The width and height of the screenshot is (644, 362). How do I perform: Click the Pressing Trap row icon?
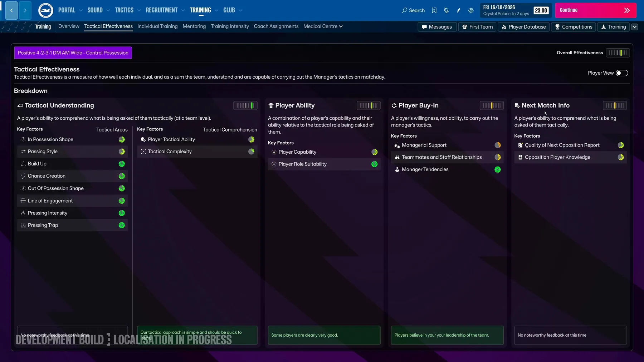click(x=23, y=225)
